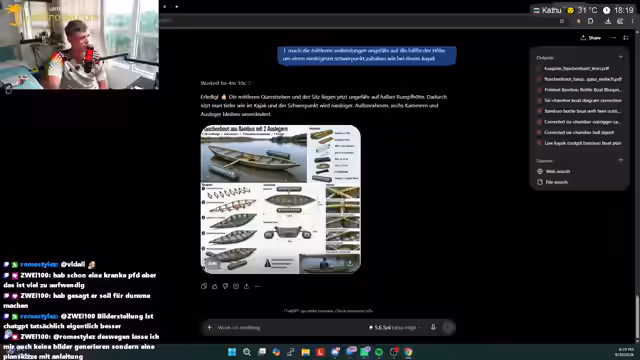
Task: Open the model selector dropdown in composer
Action: pos(394,327)
